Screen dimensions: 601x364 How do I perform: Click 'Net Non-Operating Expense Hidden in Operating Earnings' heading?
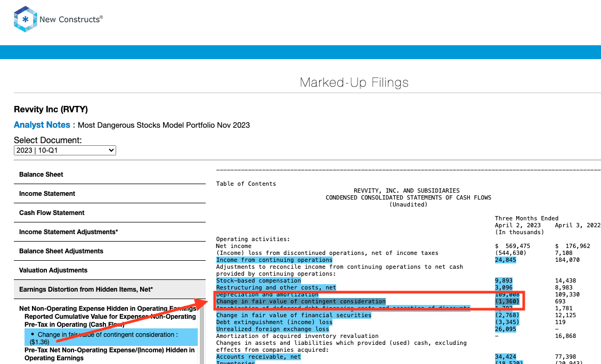pos(108,309)
